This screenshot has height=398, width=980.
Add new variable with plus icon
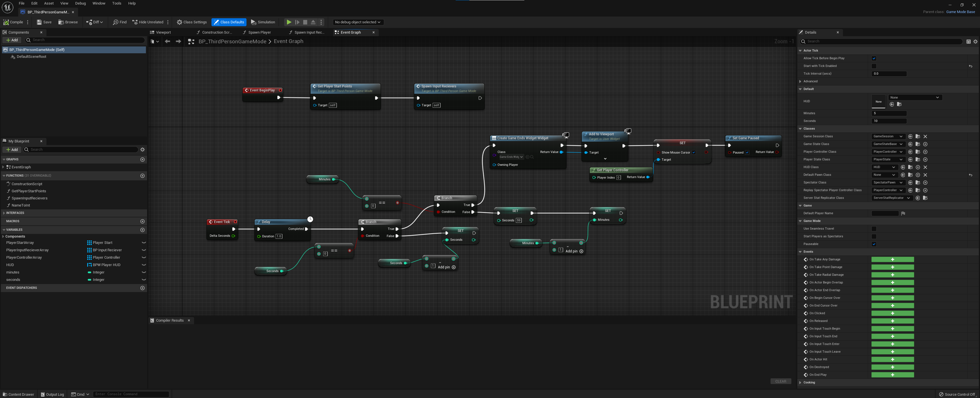(x=142, y=230)
